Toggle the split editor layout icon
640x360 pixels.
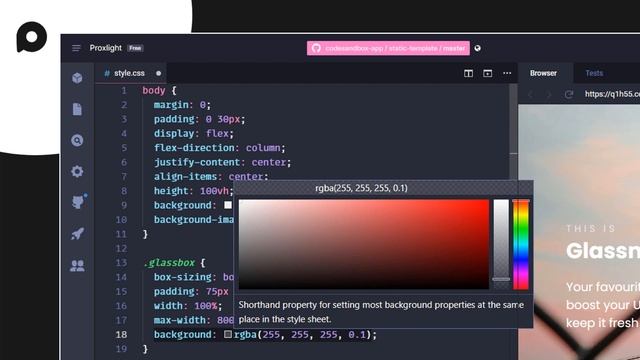click(x=468, y=73)
